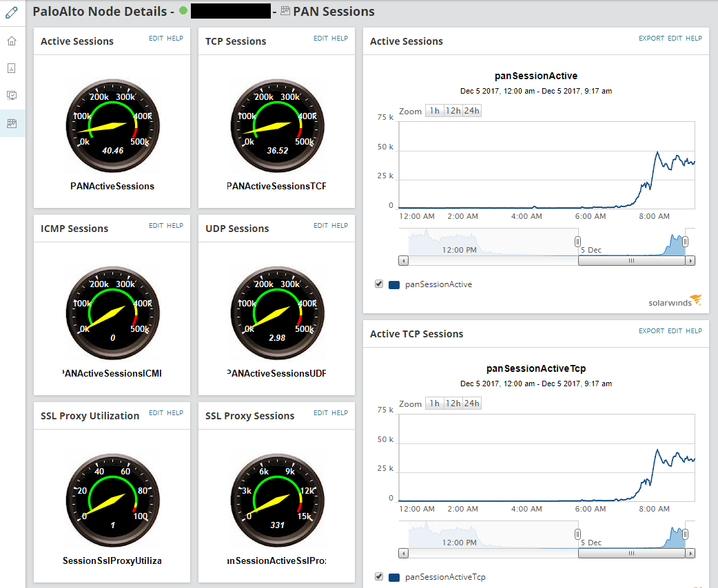Click HELP on SSL Proxy Utilization widget
Viewport: 718px width, 588px height.
click(x=175, y=412)
